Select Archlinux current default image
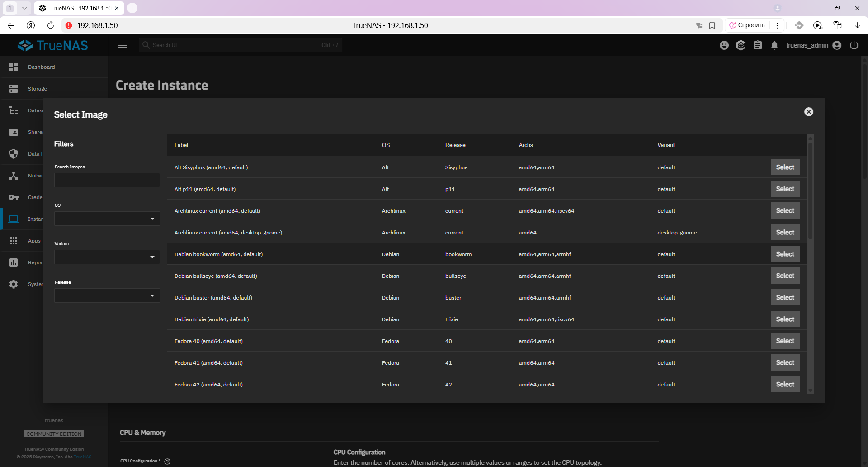The height and width of the screenshot is (467, 868). 785,210
